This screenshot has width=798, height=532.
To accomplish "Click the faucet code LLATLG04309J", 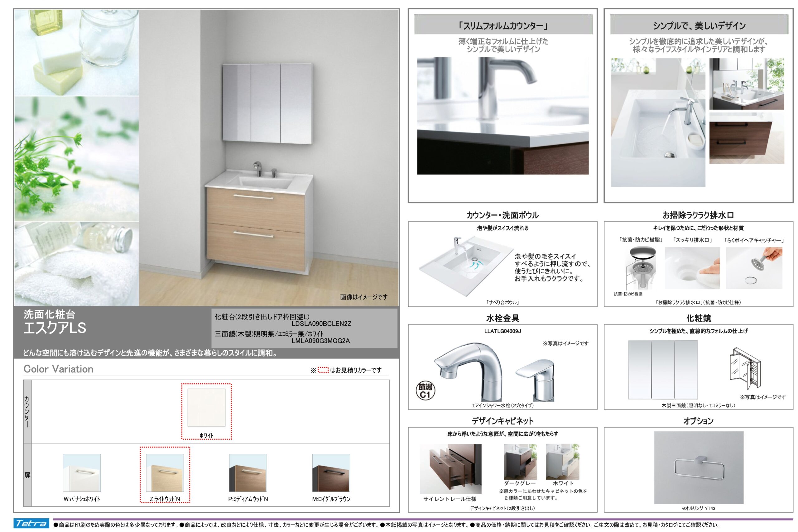I will (x=503, y=331).
